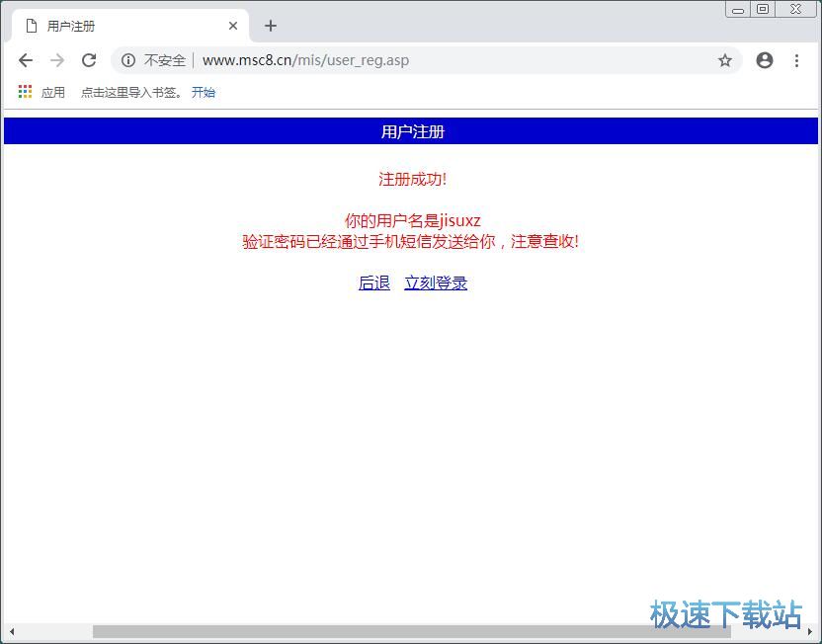Click the 开始 bookmark import link
The image size is (822, 644).
(x=204, y=92)
